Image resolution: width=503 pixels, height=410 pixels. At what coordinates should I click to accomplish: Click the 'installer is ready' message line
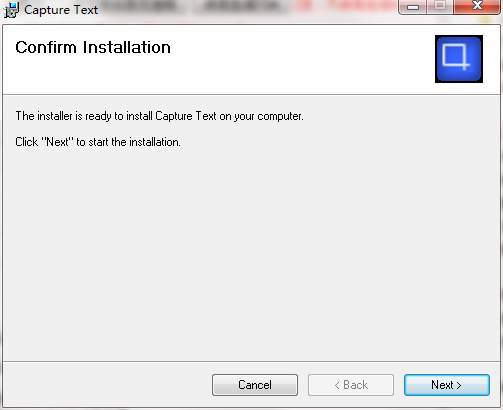coord(159,116)
